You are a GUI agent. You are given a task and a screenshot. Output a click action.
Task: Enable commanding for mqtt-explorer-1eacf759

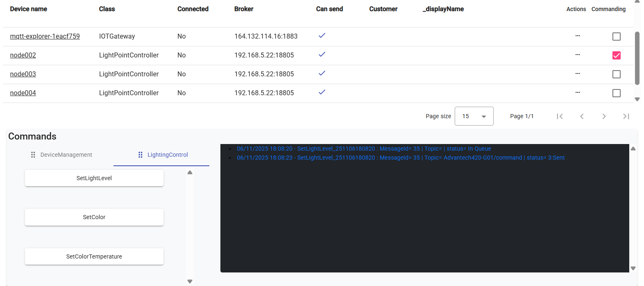click(x=616, y=37)
